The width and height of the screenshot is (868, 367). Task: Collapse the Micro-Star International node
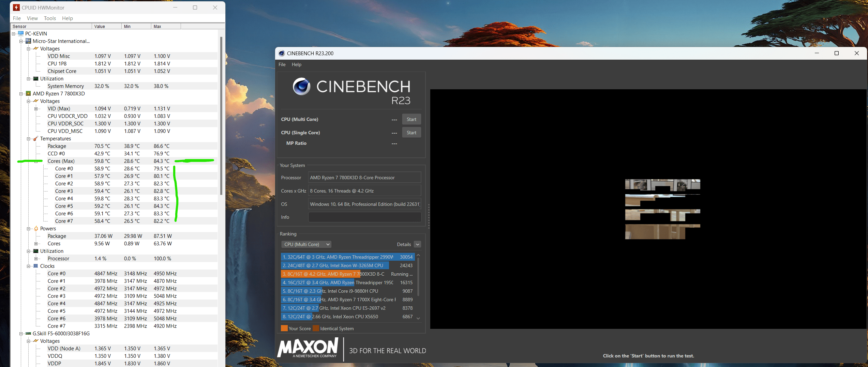point(21,41)
